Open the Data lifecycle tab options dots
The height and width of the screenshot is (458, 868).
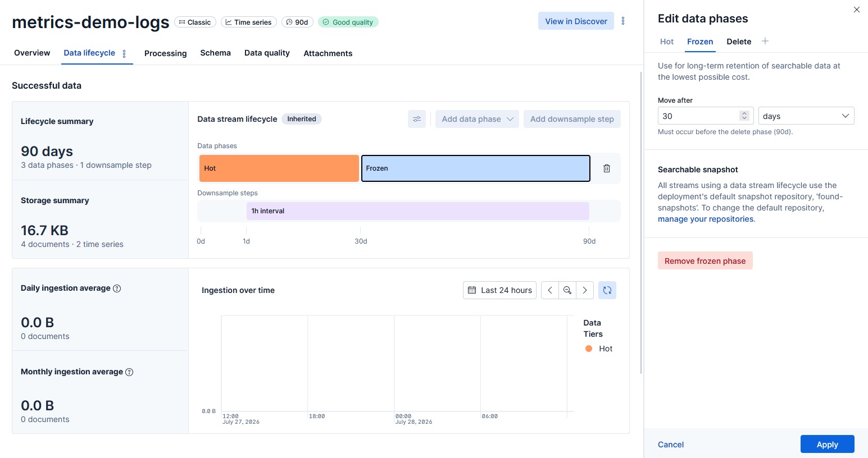tap(124, 54)
